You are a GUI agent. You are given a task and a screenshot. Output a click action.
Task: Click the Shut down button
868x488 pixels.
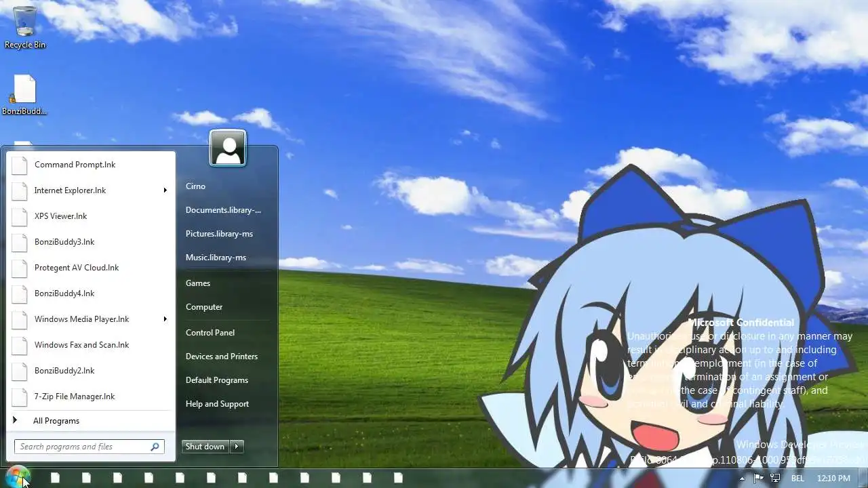pos(205,447)
